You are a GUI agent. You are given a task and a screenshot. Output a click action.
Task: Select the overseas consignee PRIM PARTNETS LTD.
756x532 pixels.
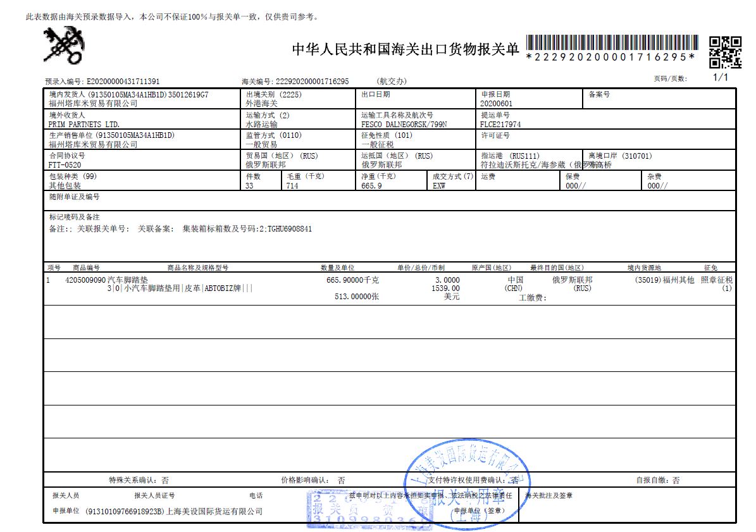pos(84,125)
